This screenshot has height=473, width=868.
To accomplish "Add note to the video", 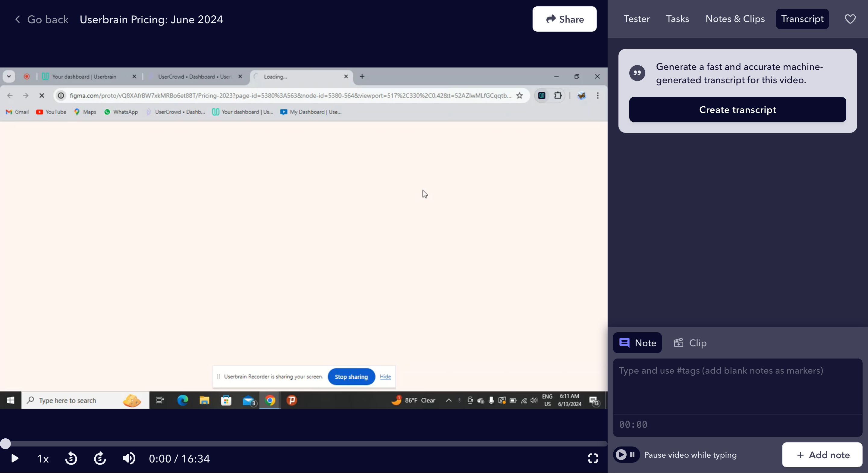I will 822,455.
